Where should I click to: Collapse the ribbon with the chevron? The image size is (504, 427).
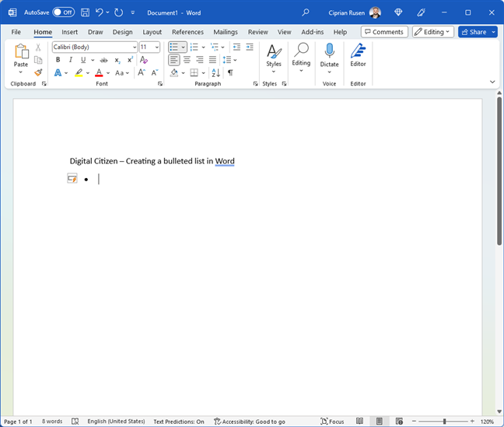tap(492, 82)
